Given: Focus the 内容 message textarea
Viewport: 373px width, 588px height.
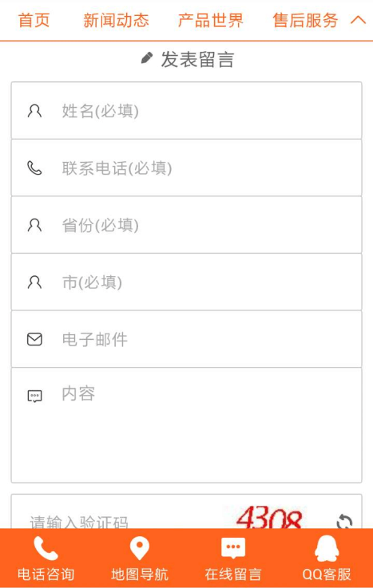Looking at the screenshot, I should click(x=187, y=425).
